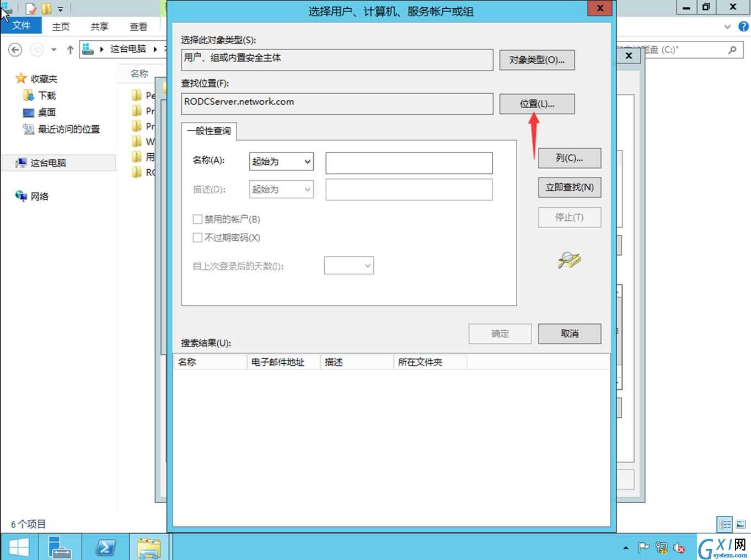Open network status tray icon
Viewport: 751px width, 560px height.
[661, 548]
